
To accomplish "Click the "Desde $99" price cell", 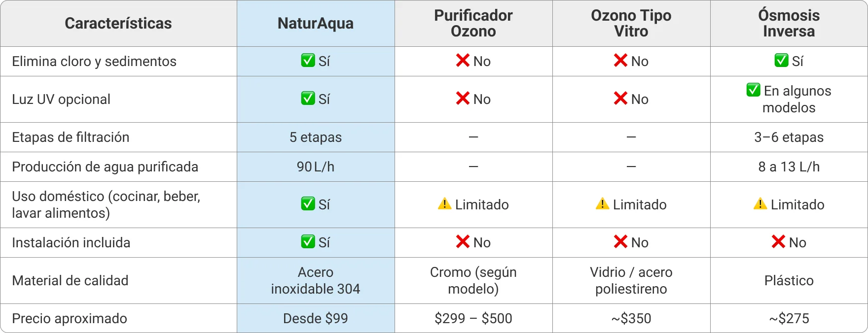I will pyautogui.click(x=316, y=318).
